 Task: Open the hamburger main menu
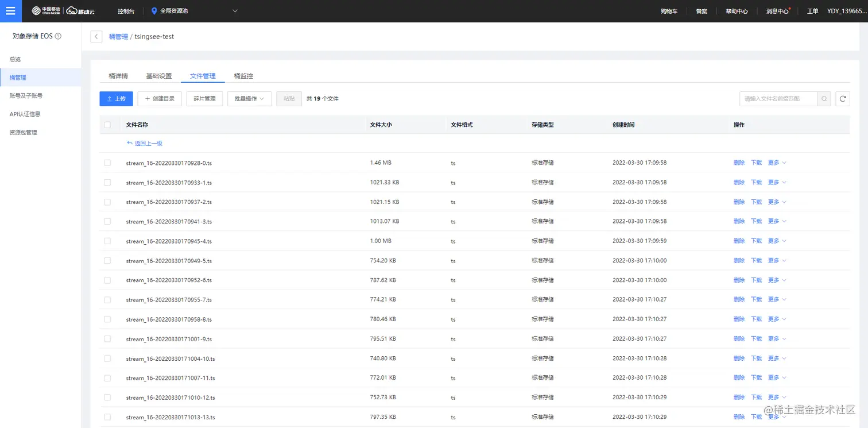click(x=11, y=11)
